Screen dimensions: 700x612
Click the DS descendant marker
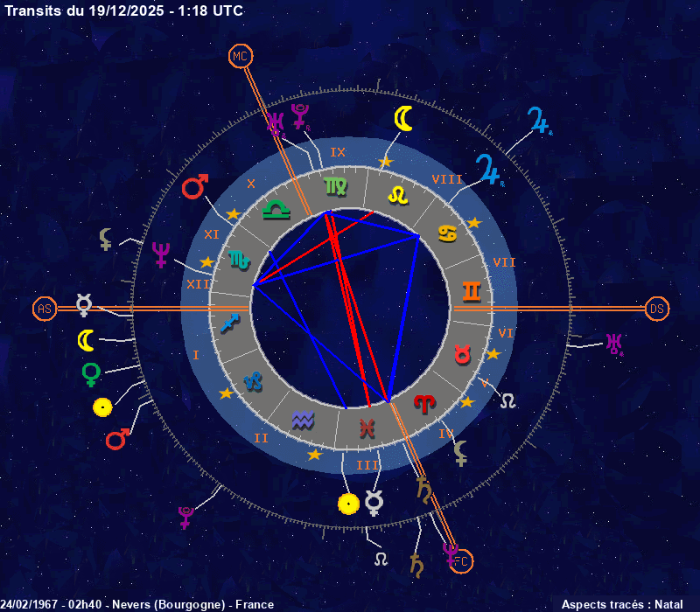point(657,309)
